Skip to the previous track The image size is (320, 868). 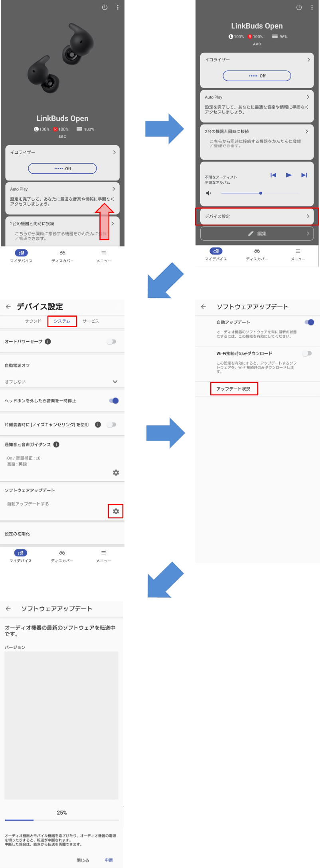tap(273, 175)
